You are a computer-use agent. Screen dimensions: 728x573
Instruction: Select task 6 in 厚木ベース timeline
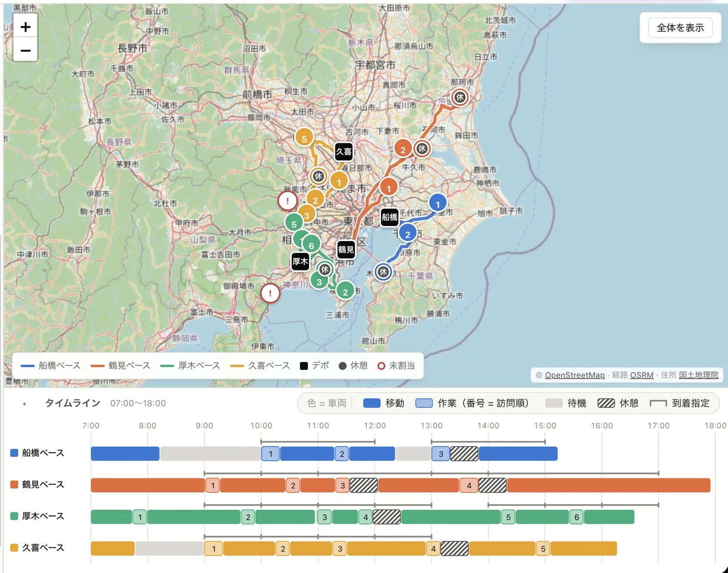point(576,517)
